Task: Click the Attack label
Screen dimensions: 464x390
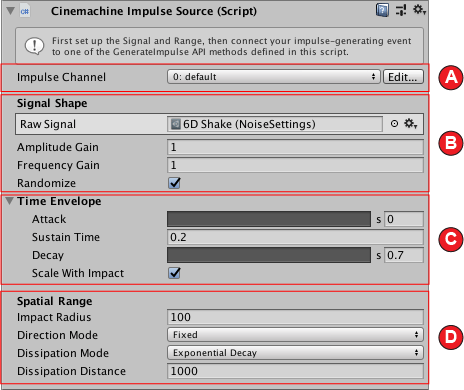Action: pyautogui.click(x=49, y=219)
